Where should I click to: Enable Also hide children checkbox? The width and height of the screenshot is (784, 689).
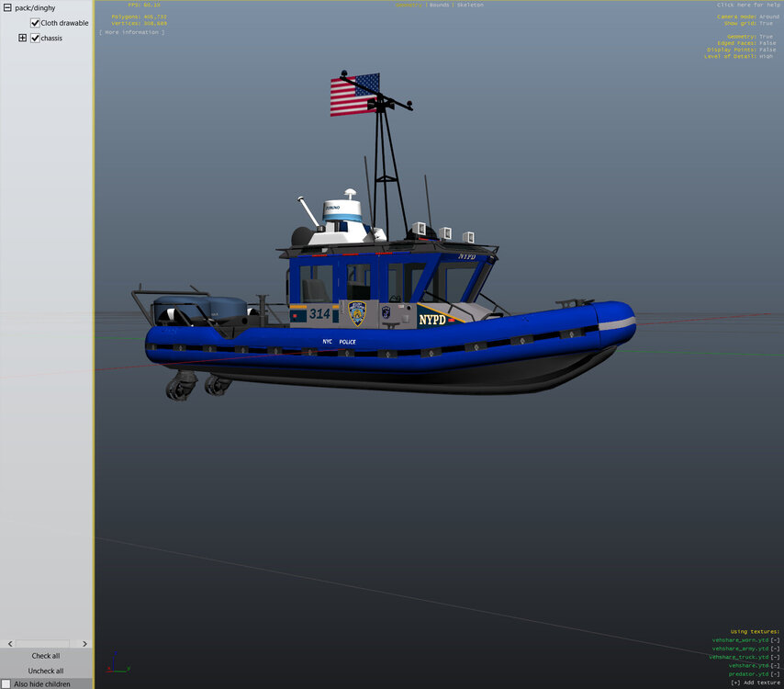(6, 684)
